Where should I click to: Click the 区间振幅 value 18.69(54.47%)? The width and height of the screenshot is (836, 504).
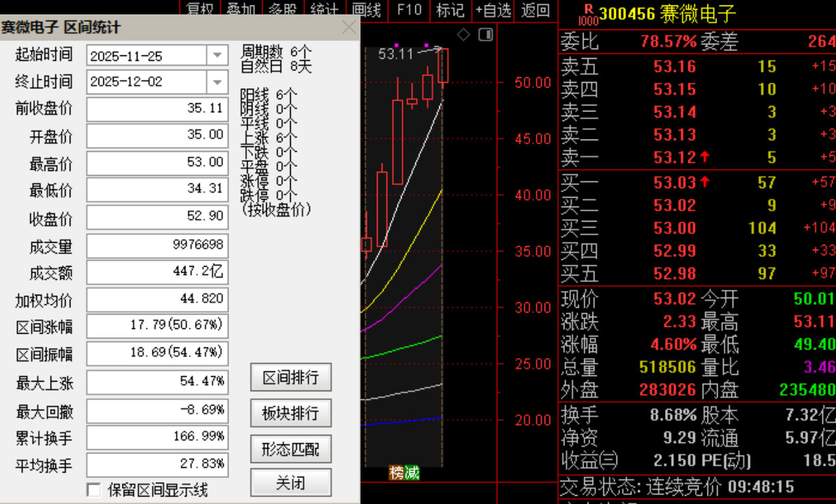click(x=157, y=353)
